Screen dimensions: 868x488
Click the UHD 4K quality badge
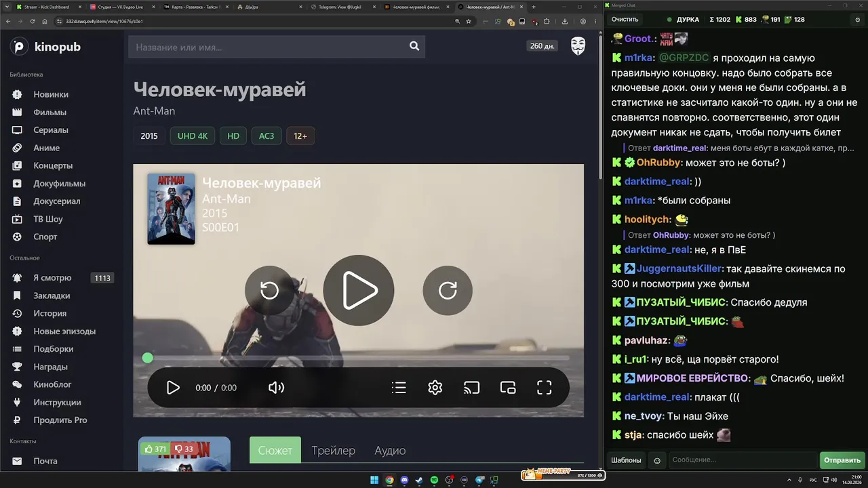pyautogui.click(x=193, y=136)
